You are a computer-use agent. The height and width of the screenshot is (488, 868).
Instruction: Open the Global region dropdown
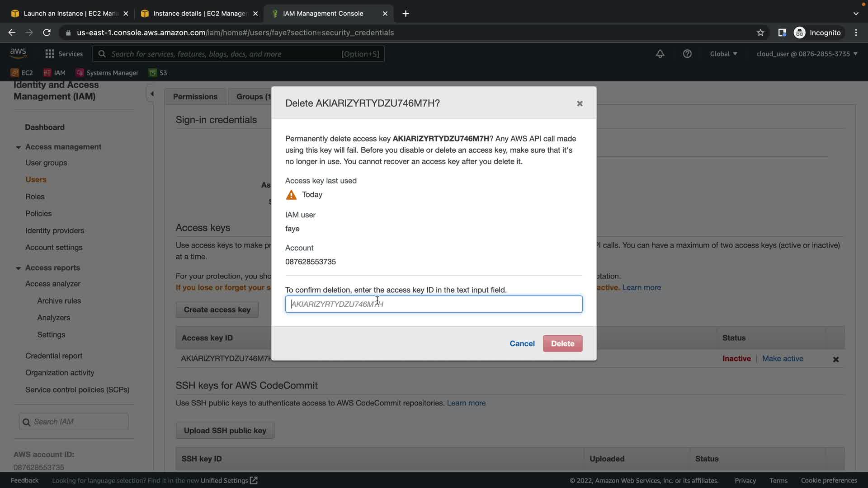[x=723, y=54]
